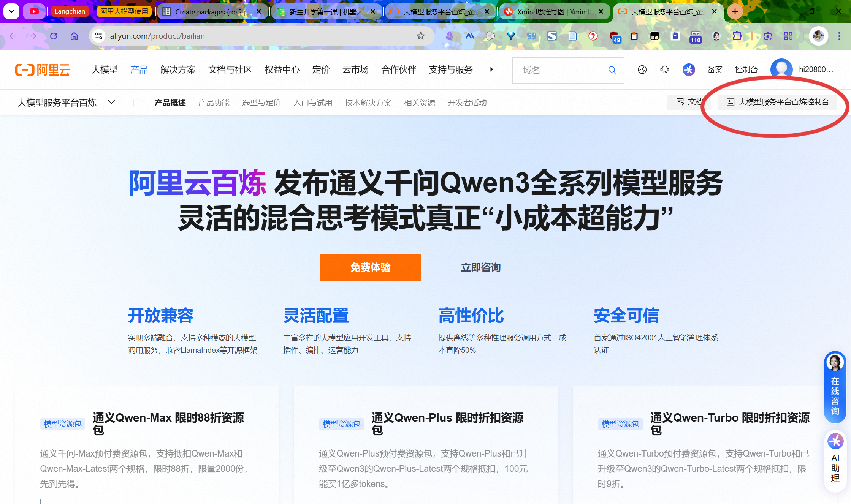Open the 解决方案 navigation menu
The width and height of the screenshot is (851, 504).
click(178, 70)
